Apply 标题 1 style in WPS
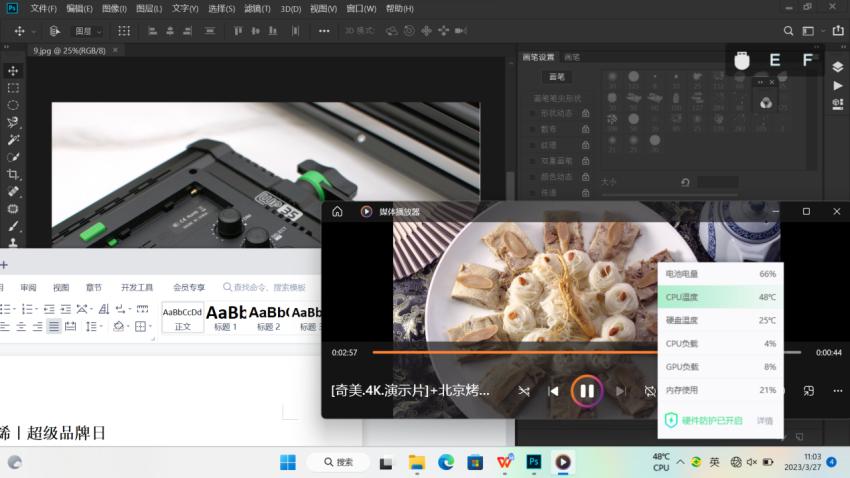Screen dimensions: 850x478 (x=226, y=317)
